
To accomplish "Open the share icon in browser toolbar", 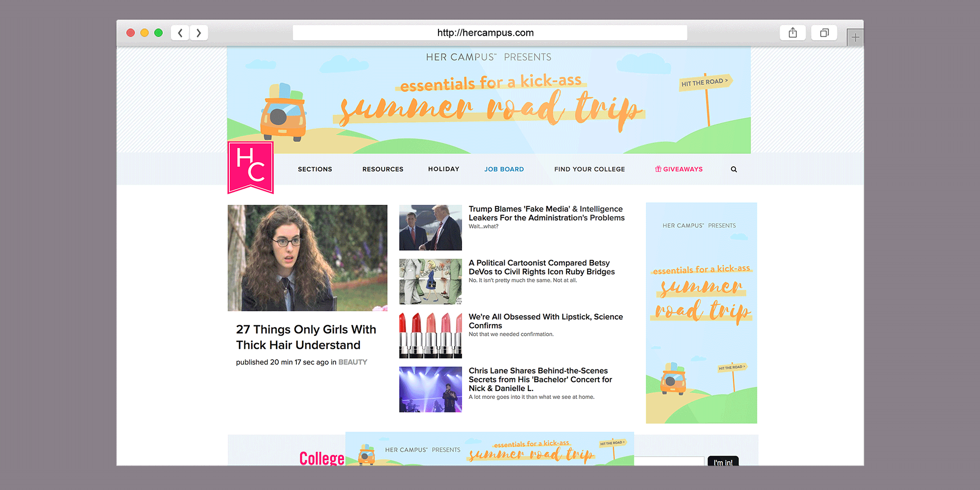I will tap(793, 33).
